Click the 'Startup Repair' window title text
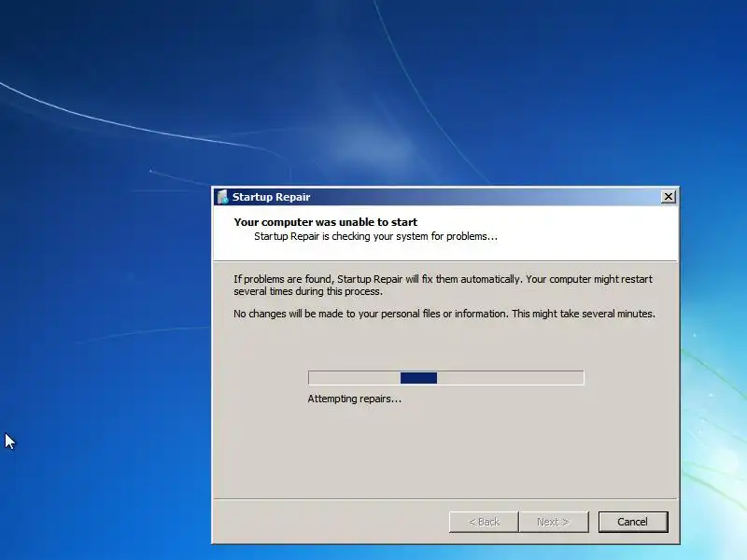Image resolution: width=747 pixels, height=560 pixels. (x=271, y=197)
